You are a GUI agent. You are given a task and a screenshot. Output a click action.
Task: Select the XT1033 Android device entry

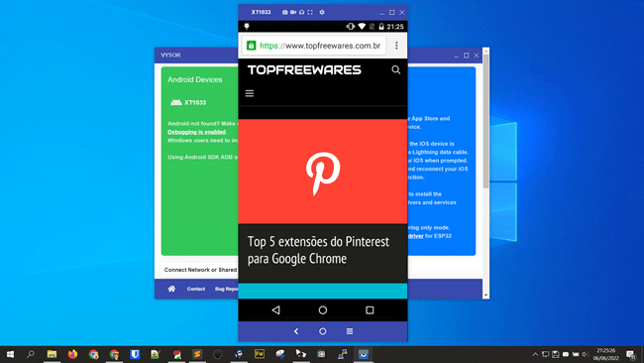pyautogui.click(x=188, y=102)
